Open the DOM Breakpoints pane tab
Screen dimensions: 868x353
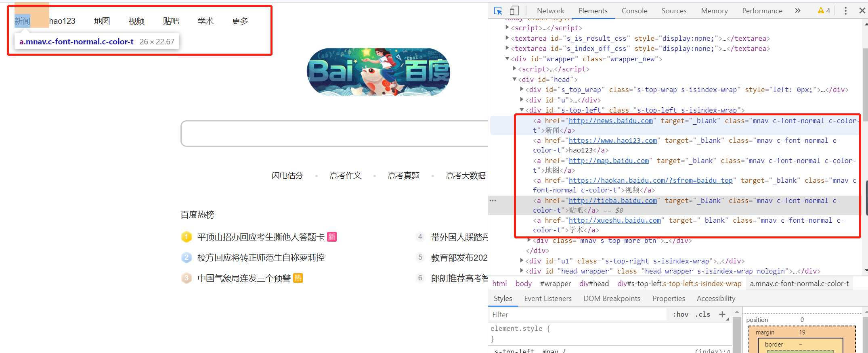[612, 299]
